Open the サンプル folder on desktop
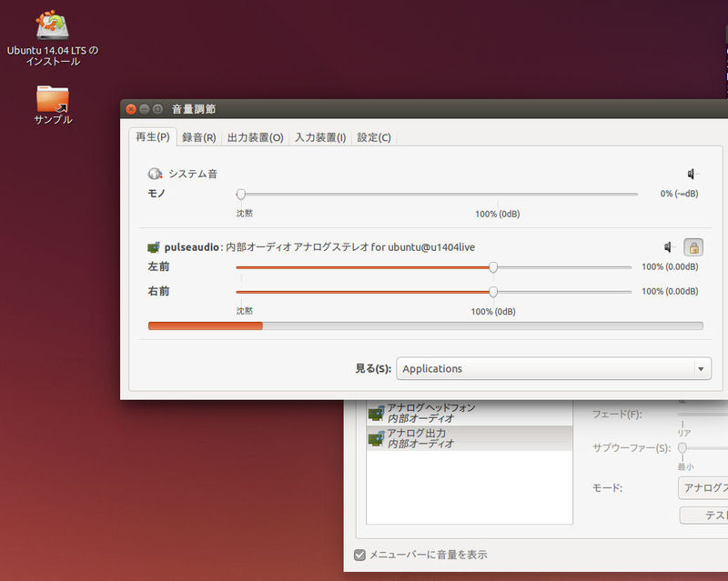 (x=53, y=98)
